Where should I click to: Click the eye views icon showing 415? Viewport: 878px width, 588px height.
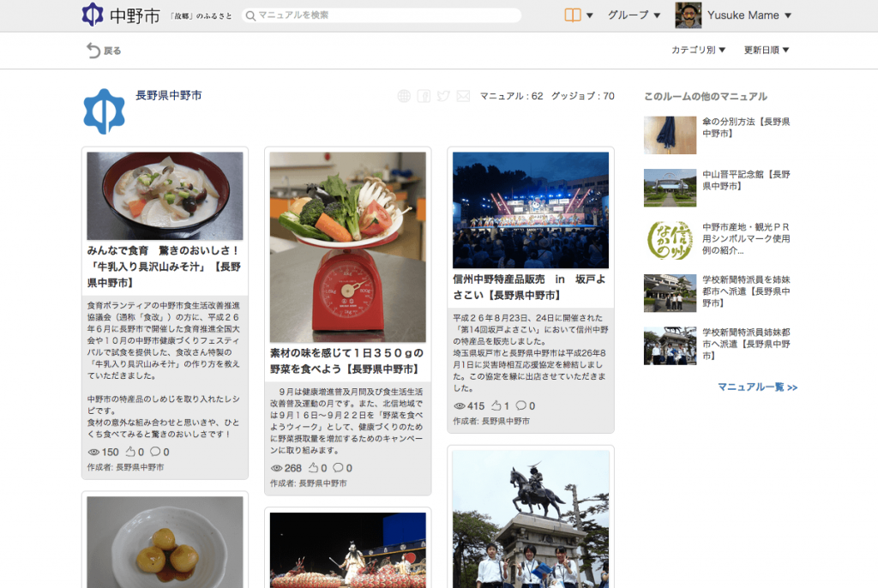[x=460, y=406]
